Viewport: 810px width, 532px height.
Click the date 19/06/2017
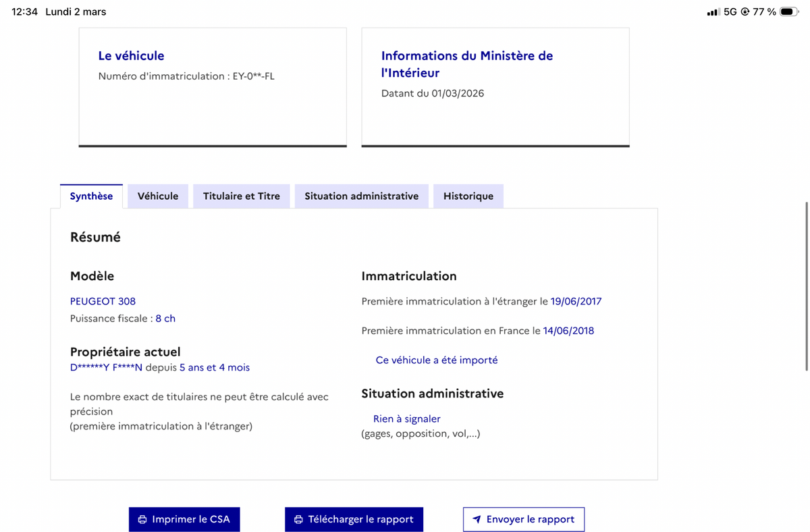click(x=576, y=301)
